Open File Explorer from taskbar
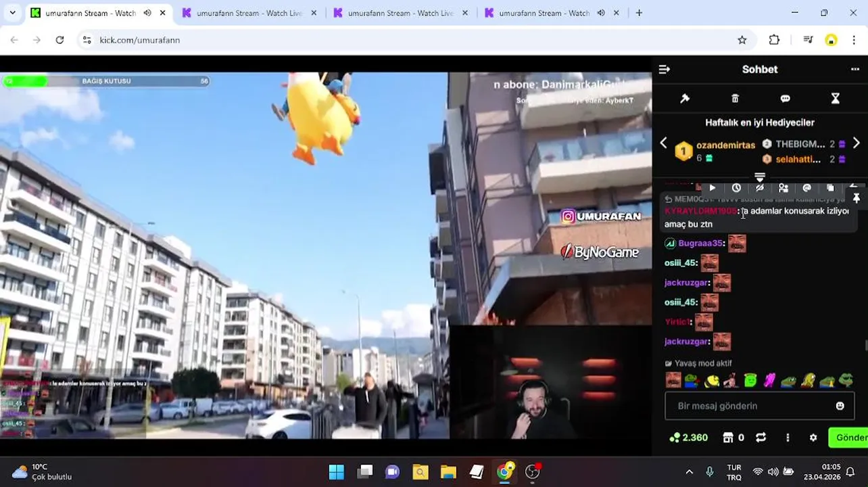 pos(448,471)
